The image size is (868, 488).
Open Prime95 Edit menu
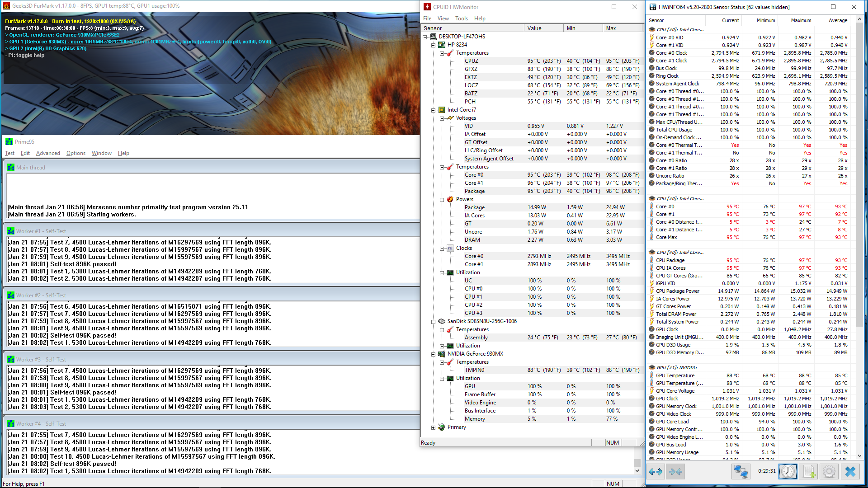coord(25,153)
